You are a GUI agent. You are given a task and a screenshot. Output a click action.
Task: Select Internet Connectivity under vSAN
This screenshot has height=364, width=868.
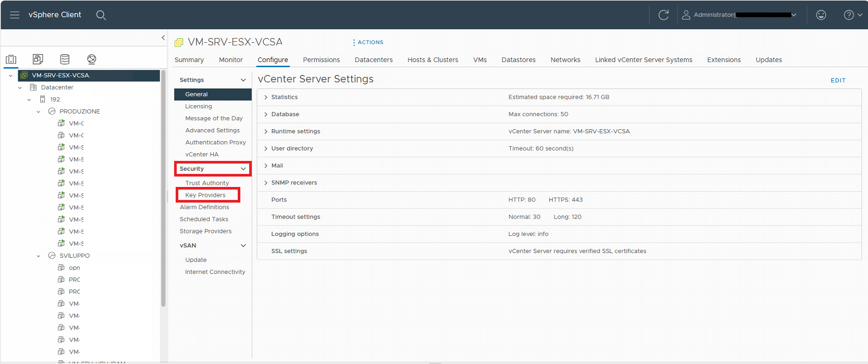tap(215, 272)
